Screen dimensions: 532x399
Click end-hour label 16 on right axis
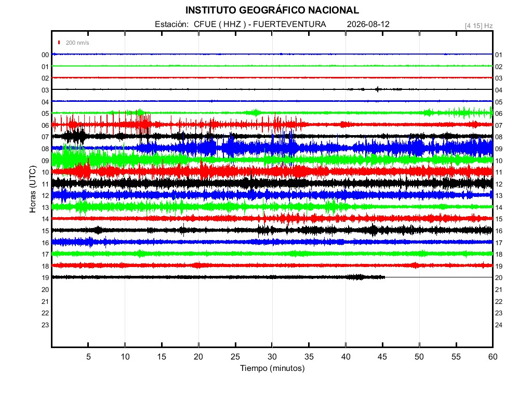[x=499, y=231]
